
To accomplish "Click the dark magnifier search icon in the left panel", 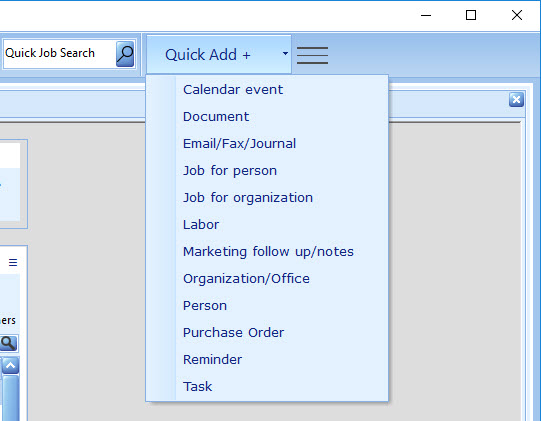I will point(8,343).
